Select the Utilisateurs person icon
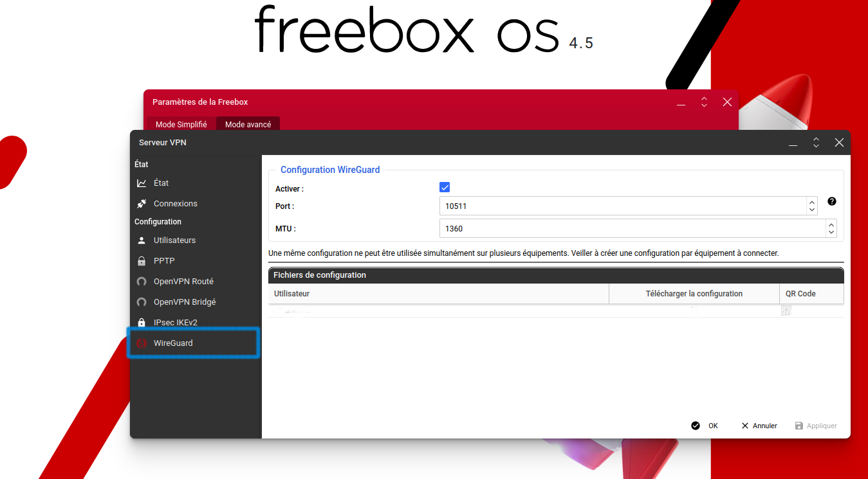This screenshot has height=479, width=868. coord(142,240)
